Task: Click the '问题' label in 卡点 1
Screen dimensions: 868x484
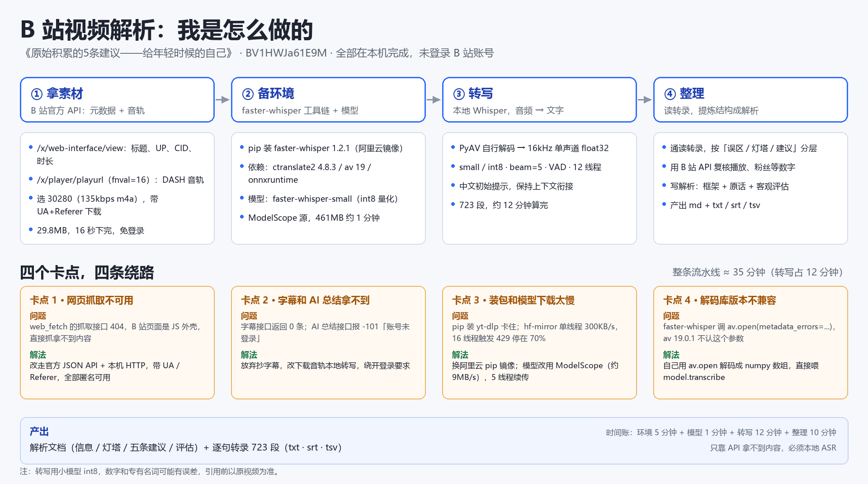Action: (x=38, y=316)
